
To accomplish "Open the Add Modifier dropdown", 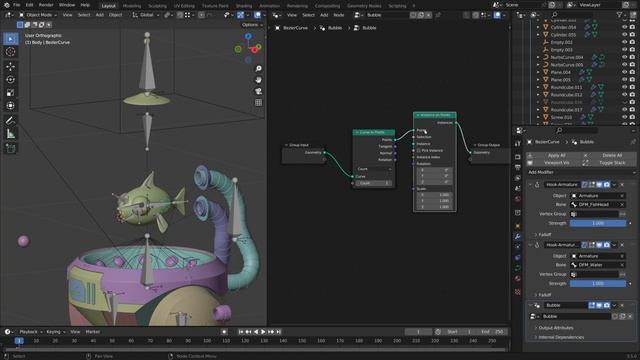I will coord(581,172).
